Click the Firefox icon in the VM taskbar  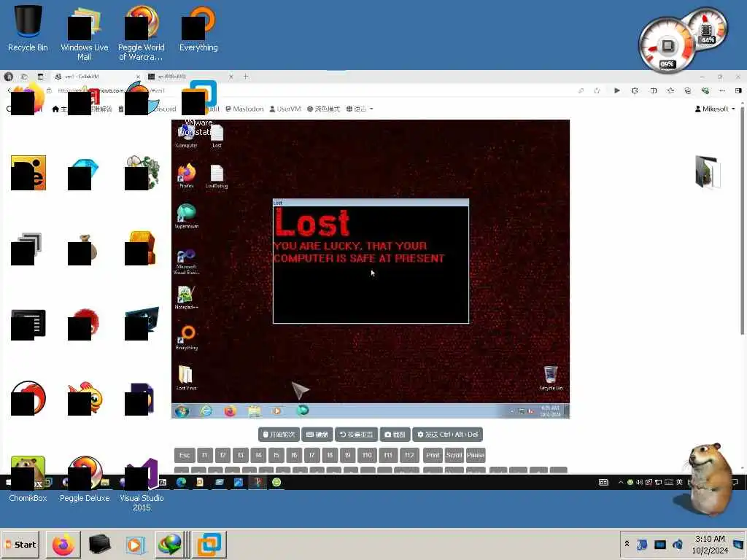pos(230,411)
